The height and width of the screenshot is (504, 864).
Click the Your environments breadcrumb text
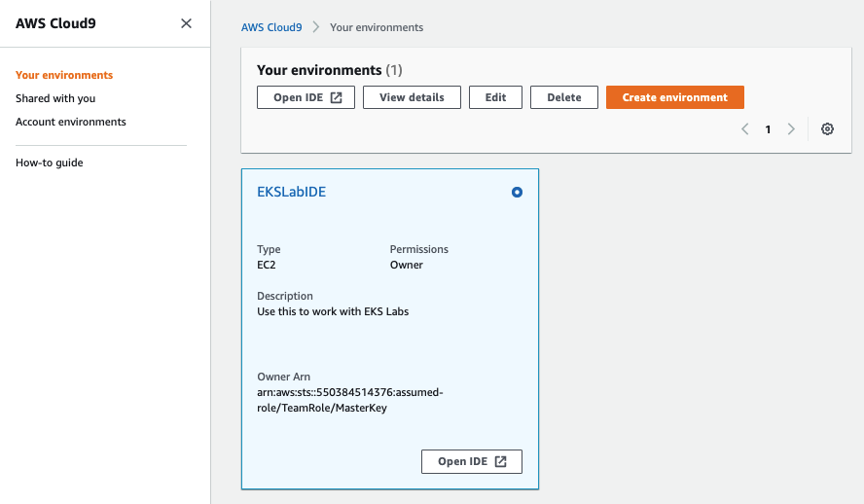[x=377, y=27]
